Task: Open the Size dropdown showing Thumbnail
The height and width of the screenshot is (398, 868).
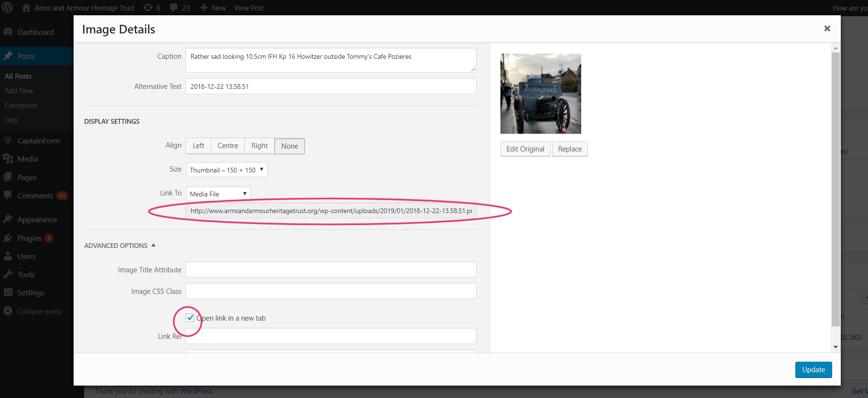Action: [x=227, y=170]
